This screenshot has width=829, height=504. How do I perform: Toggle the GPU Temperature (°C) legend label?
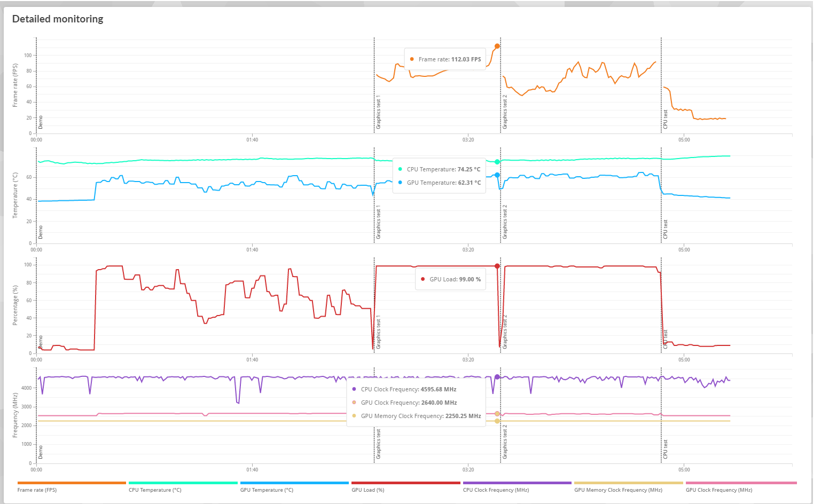coord(267,490)
